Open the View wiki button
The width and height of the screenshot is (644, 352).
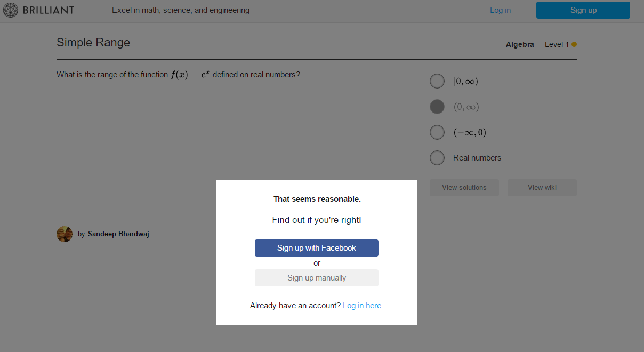point(542,188)
